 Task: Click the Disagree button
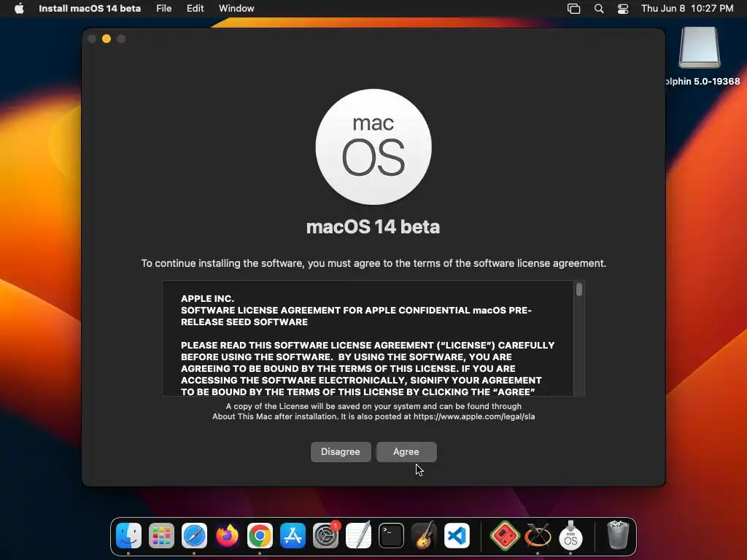tap(341, 452)
